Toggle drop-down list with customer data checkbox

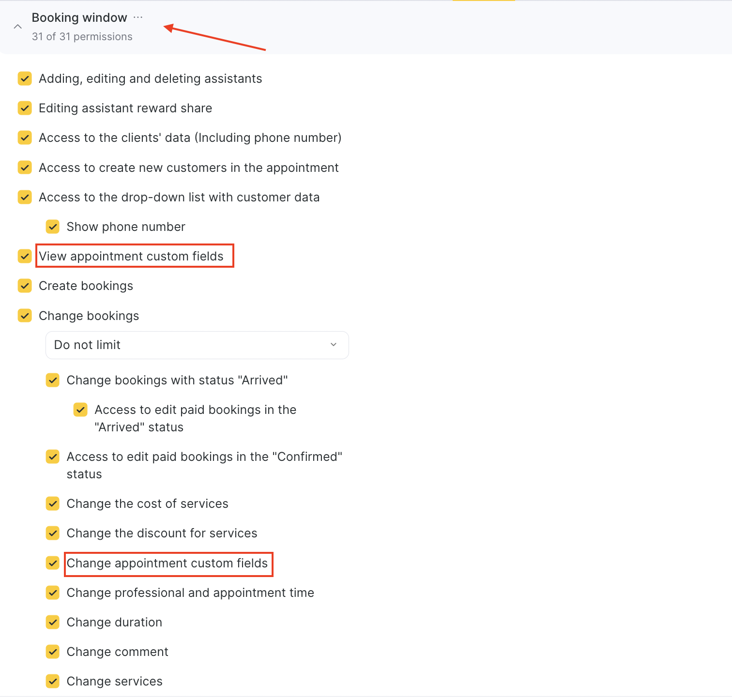click(25, 197)
